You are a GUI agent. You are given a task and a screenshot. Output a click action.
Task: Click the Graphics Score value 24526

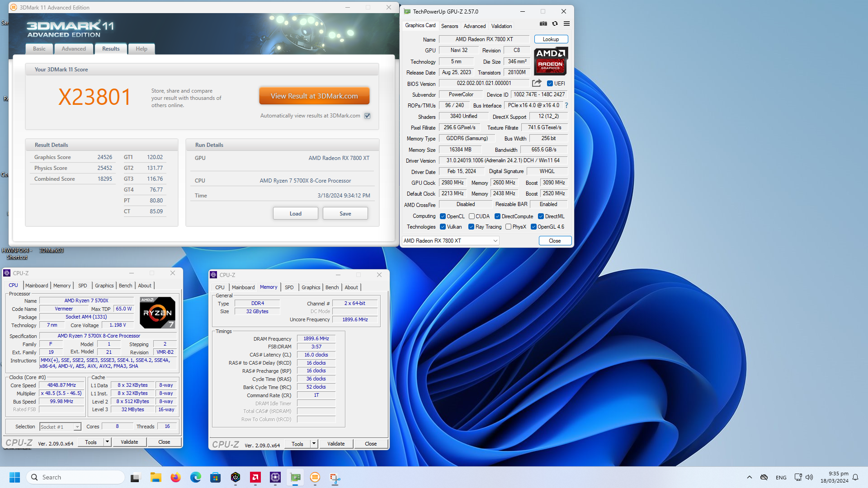click(104, 157)
